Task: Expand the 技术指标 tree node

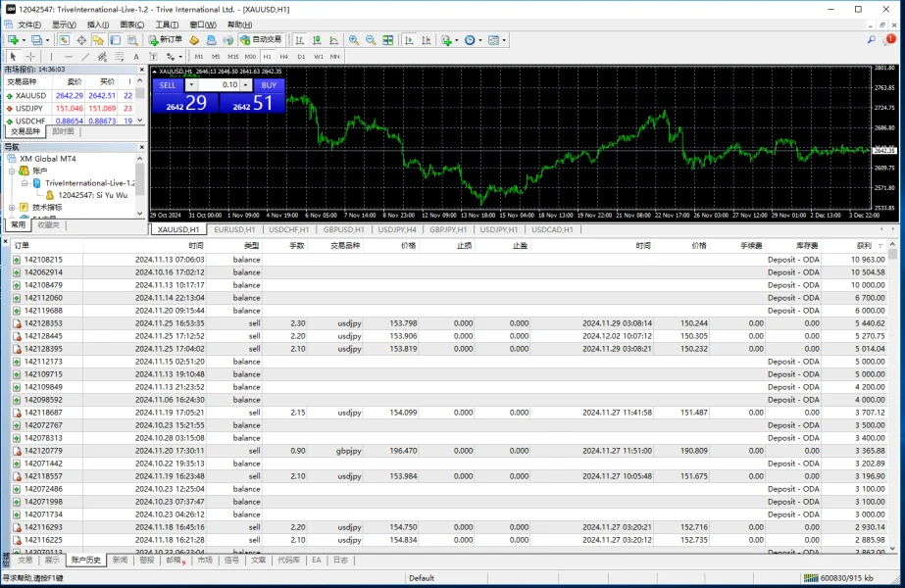Action: pos(12,208)
